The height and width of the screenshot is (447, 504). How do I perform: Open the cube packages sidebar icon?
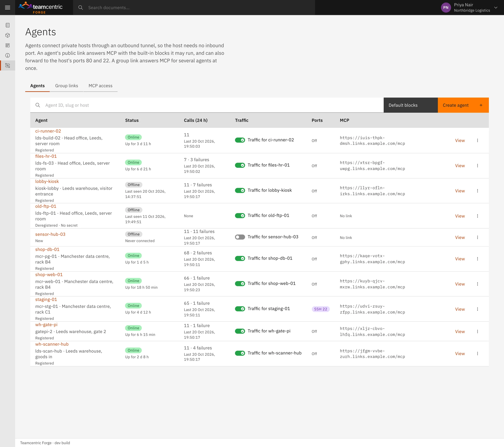click(8, 35)
